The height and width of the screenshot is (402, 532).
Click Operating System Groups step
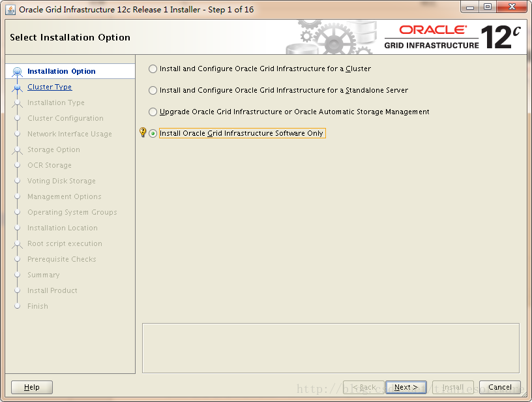(x=72, y=212)
